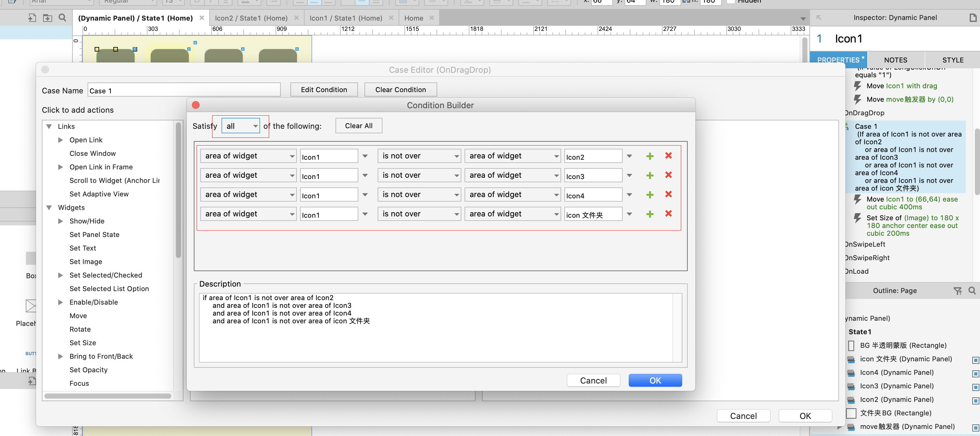Screen dimensions: 980x436
Task: Click the add page icon
Action: pos(32,18)
